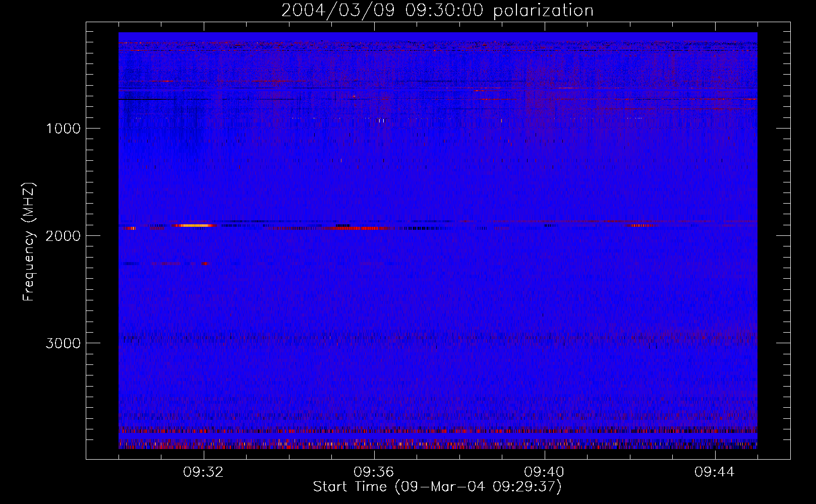Click the 09:44 time tick label

(x=715, y=472)
